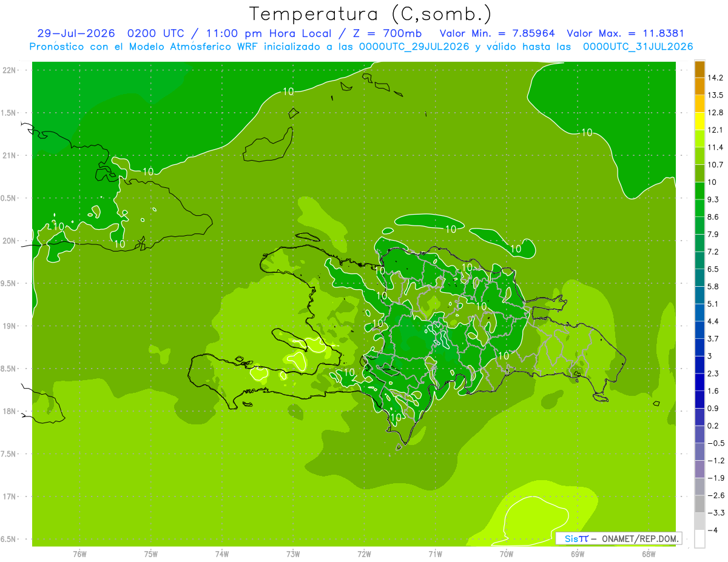
Task: Click the 11.4 color bar label
Action: 715,147
